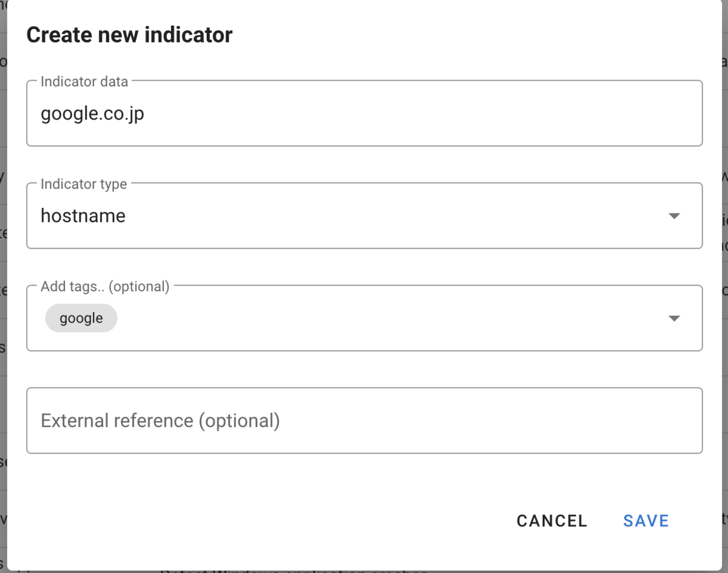Screen dimensions: 728x573
Task: Expand the Add tags dropdown arrow
Action: [x=673, y=318]
